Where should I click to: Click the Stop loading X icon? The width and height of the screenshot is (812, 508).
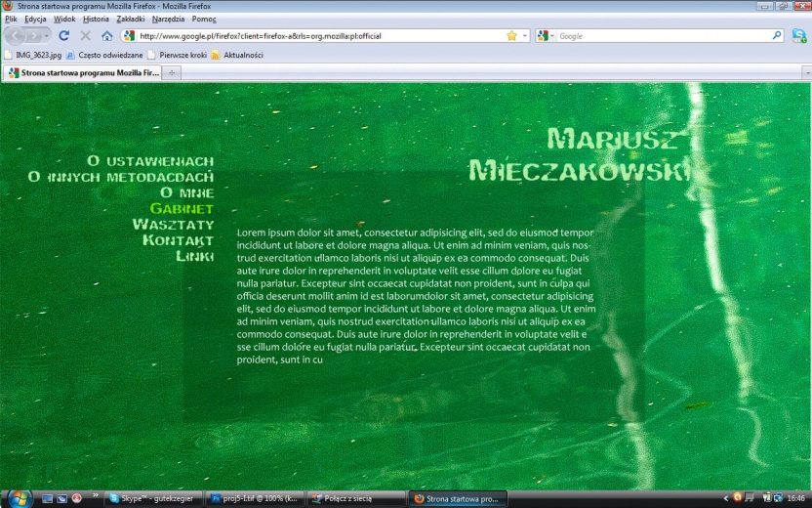85,36
